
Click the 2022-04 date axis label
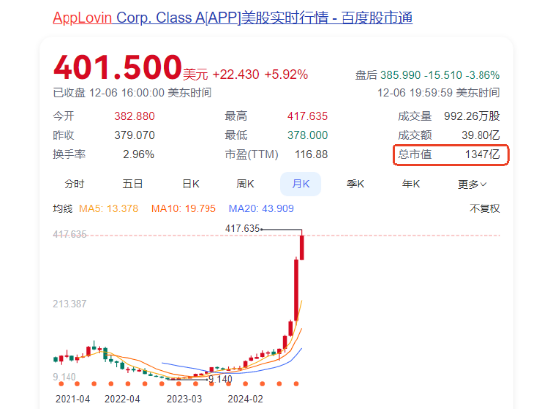click(x=122, y=399)
